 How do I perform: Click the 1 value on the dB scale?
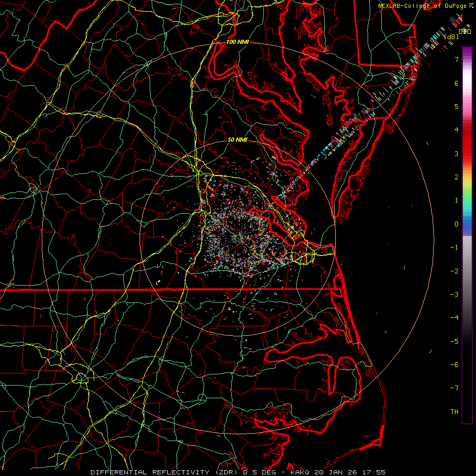coord(456,200)
